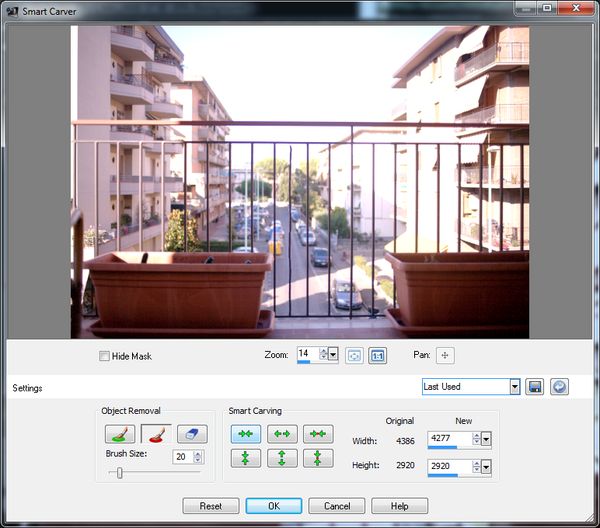Open the New Height dropdown arrow
600x528 pixels.
(x=486, y=467)
